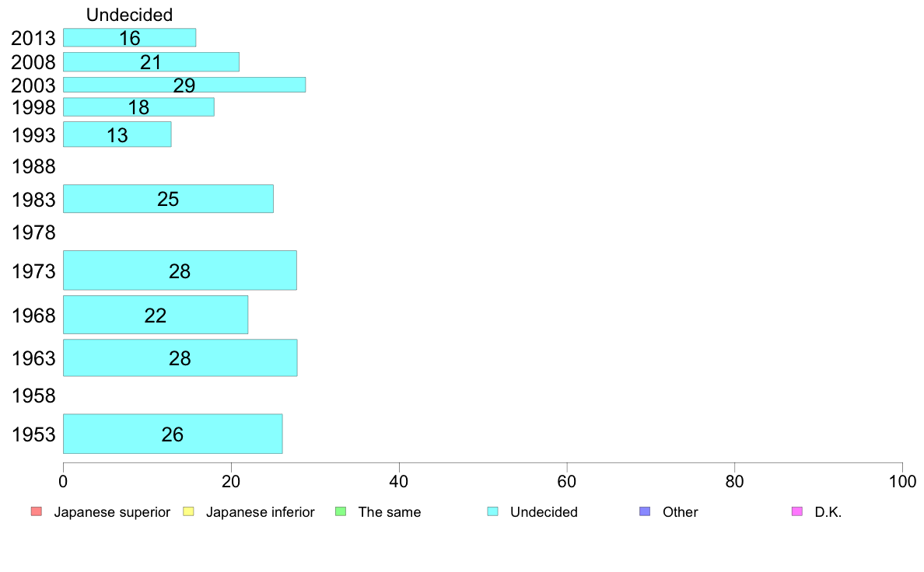Select the 2013 bar with value 16
The height and width of the screenshot is (572, 924).
[x=130, y=38]
